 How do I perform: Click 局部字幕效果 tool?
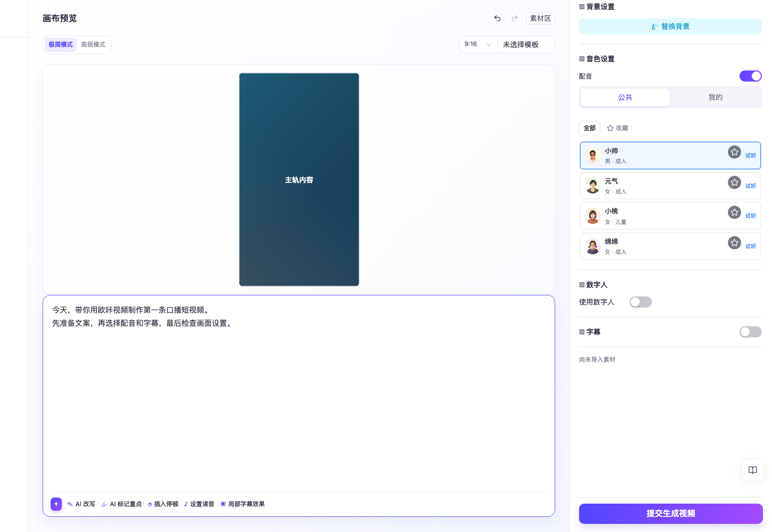point(243,504)
